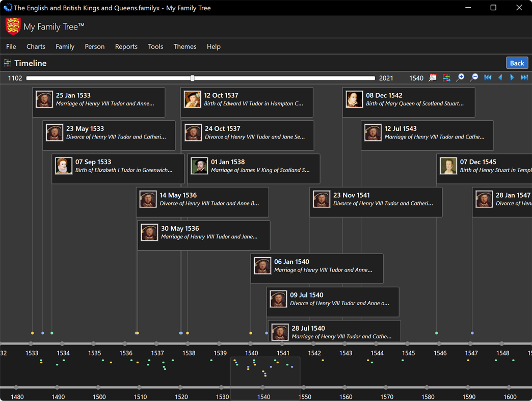Zoom in on the timeline
Viewport: 532px width, 401px height.
(460, 77)
